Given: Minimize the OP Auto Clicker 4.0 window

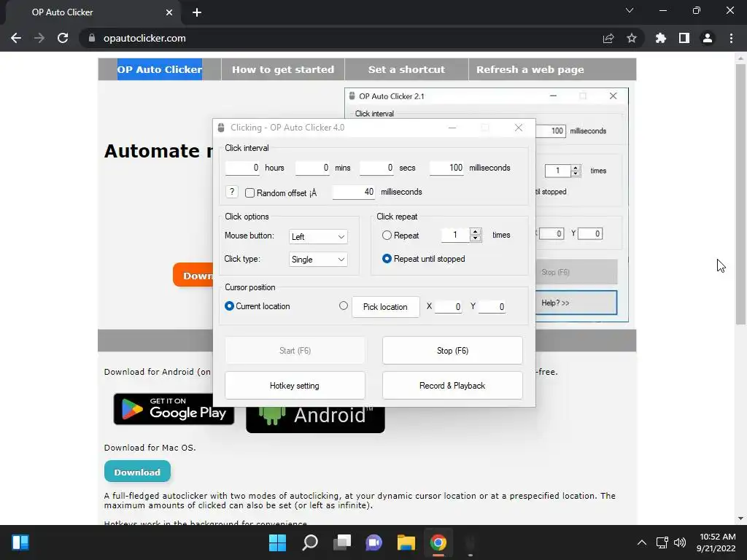Looking at the screenshot, I should coord(452,128).
